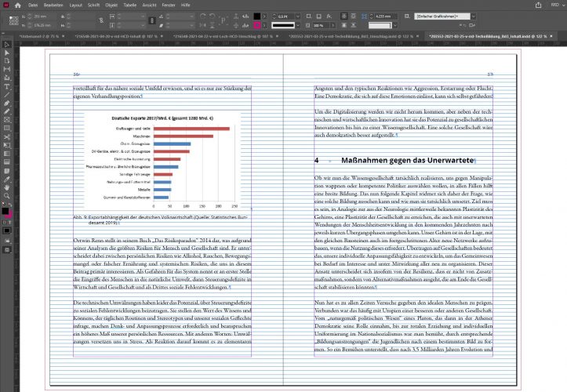Close the Techbildung Inhalt @ 122 % tab
The height and width of the screenshot is (392, 567).
click(551, 36)
